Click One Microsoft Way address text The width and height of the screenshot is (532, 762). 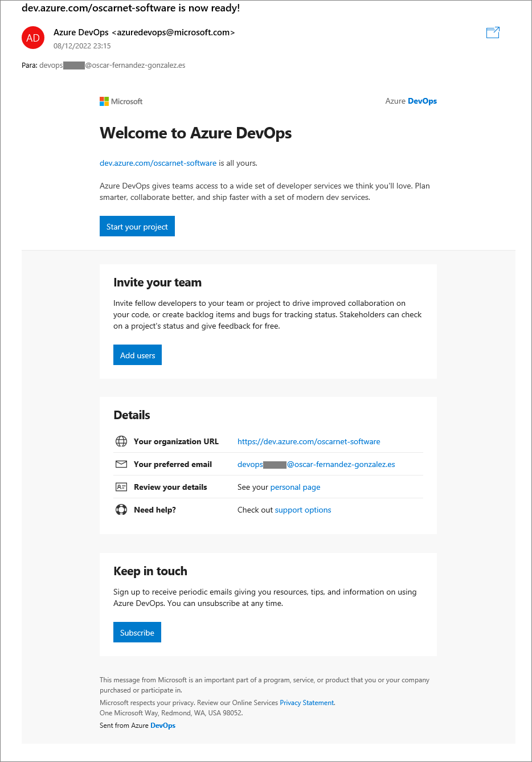click(x=171, y=713)
